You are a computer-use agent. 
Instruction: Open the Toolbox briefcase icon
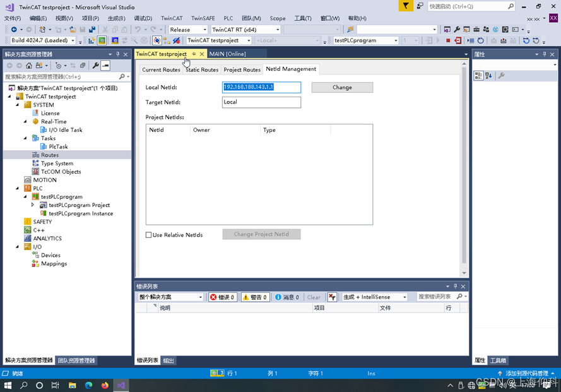tap(476, 30)
